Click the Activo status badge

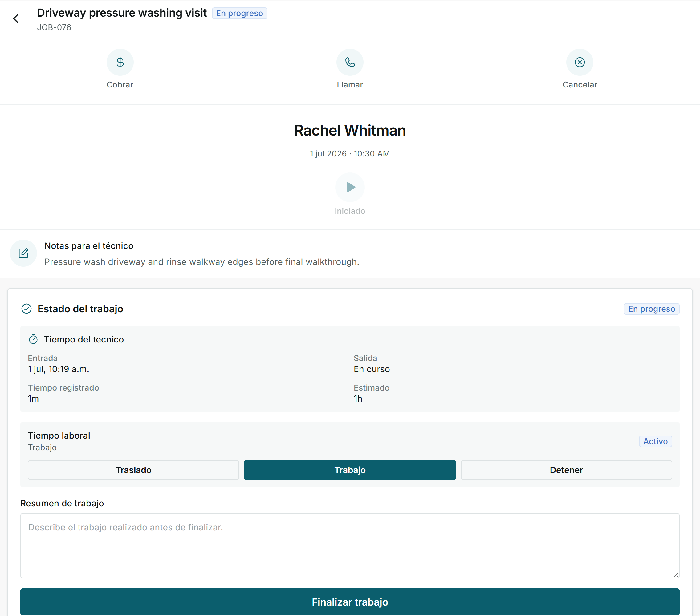[655, 441]
